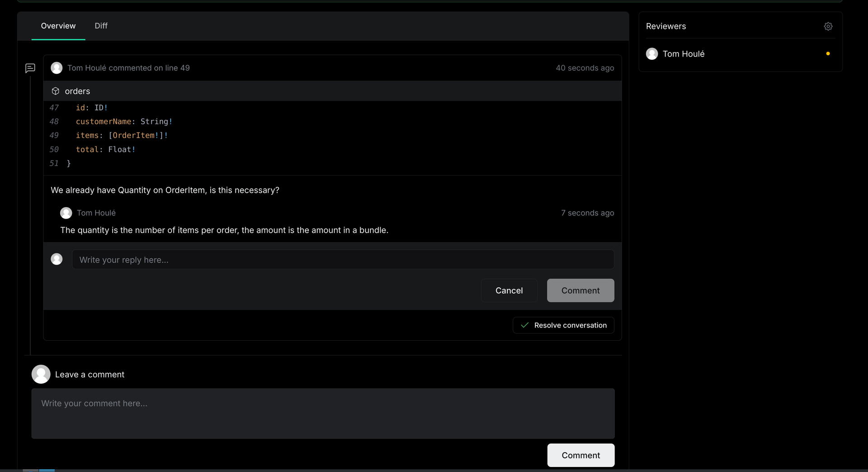Post the reply with the Comment button

tap(580, 291)
